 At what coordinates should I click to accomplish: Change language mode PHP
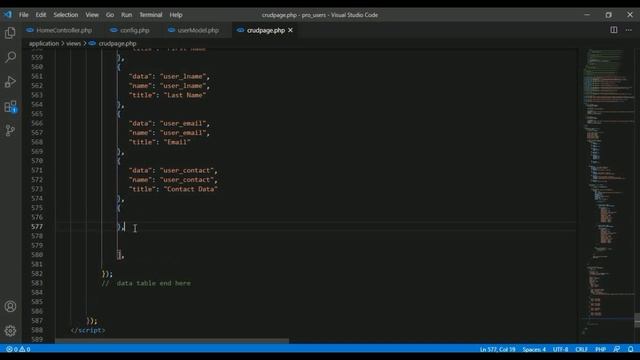600,349
